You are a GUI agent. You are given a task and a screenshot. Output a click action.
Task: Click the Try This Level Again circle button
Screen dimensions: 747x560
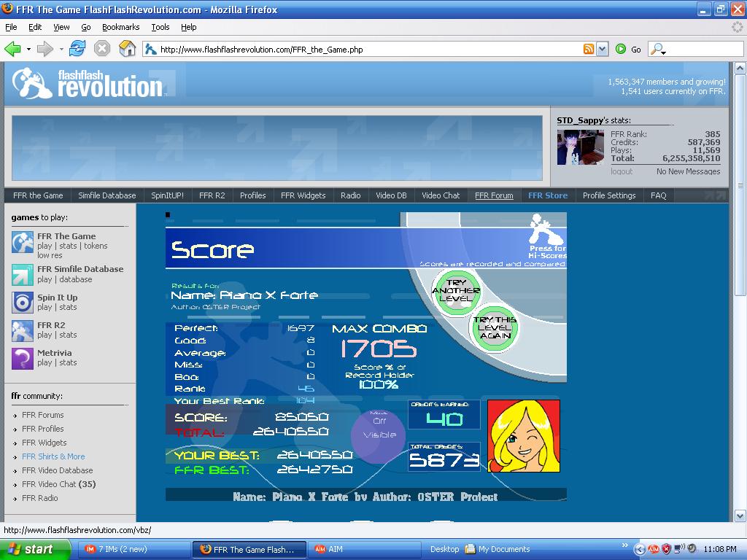[495, 328]
